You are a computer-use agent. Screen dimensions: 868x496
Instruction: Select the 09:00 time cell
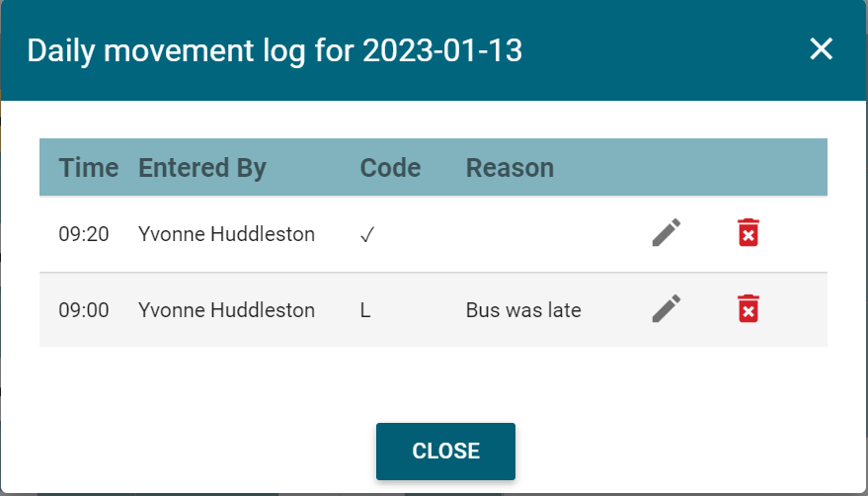coord(84,310)
